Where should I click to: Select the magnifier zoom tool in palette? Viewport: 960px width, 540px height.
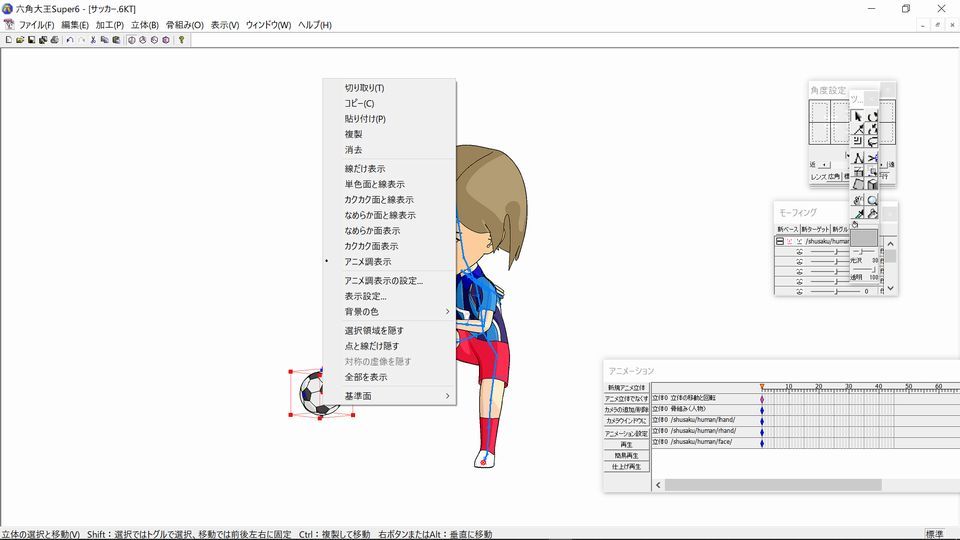click(x=872, y=200)
